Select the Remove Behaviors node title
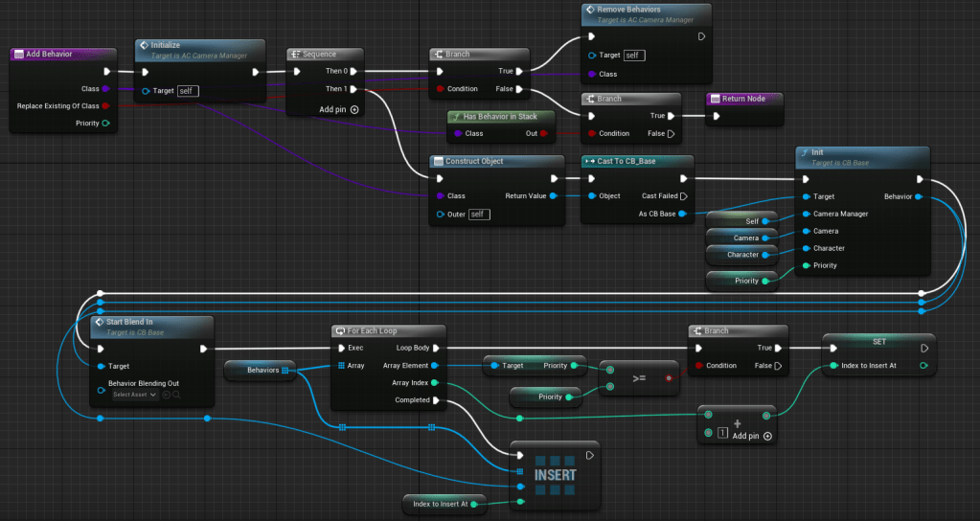Image resolution: width=980 pixels, height=521 pixels. [x=628, y=10]
